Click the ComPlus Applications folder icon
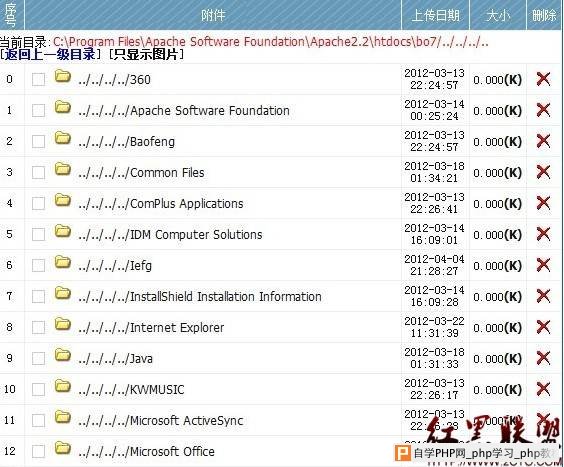The width and height of the screenshot is (564, 467). (63, 200)
